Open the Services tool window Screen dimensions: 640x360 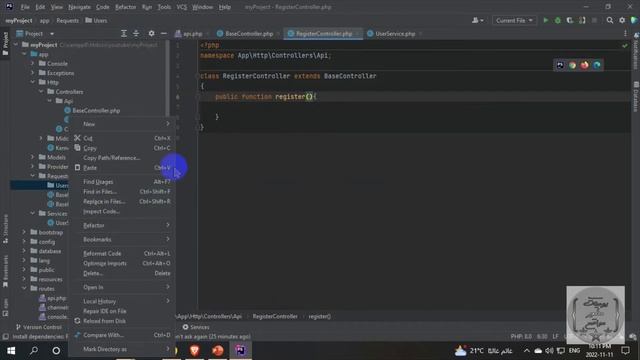[x=196, y=327]
